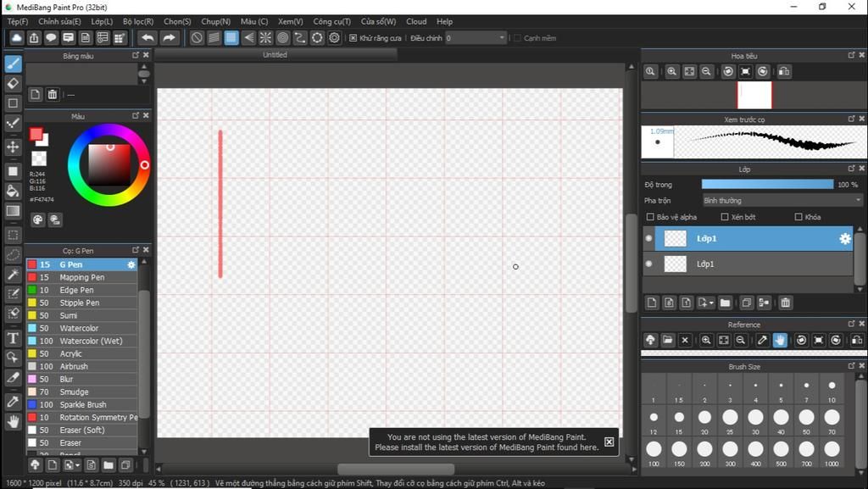Close the update notification message
This screenshot has height=489, width=868.
click(x=609, y=442)
